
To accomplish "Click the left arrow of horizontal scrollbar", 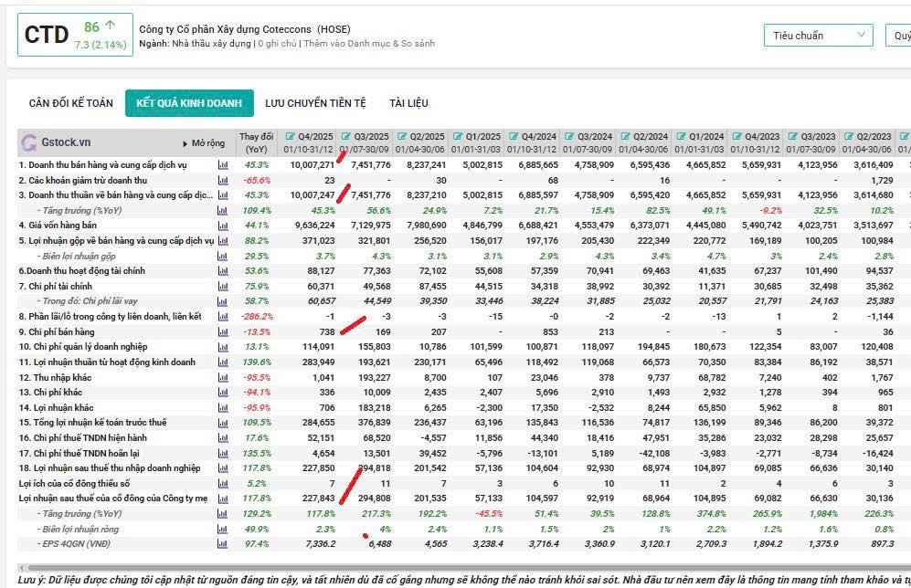I will (22, 568).
